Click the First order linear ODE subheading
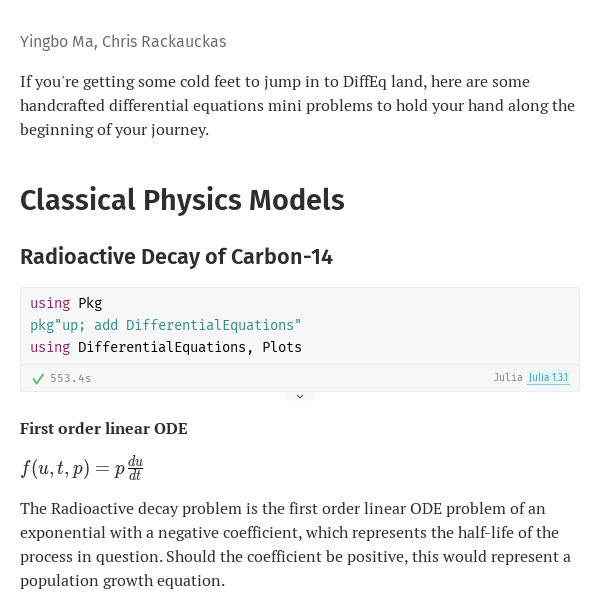This screenshot has height=600, width=600. [104, 429]
